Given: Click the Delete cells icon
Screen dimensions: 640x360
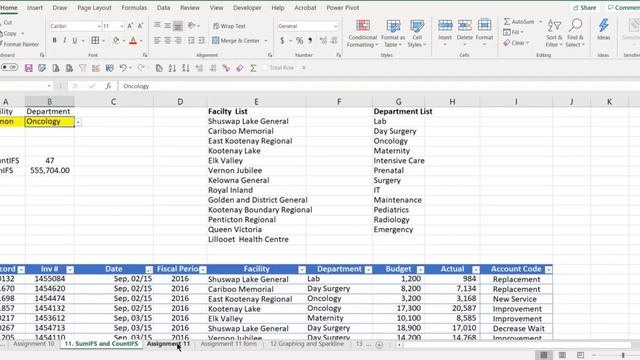Looking at the screenshot, I should [464, 25].
